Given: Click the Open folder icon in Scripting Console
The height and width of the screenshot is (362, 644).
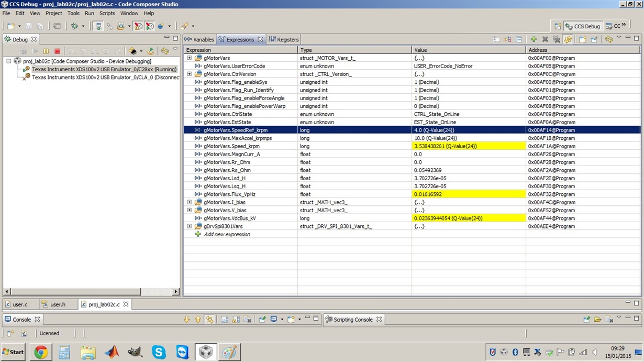Looking at the screenshot, I should 597,319.
